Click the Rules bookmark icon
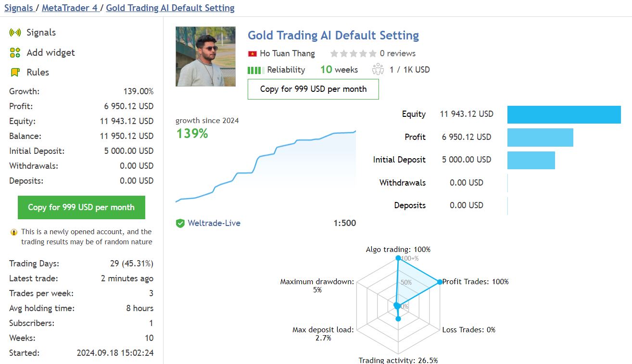632x364 pixels. [x=15, y=73]
